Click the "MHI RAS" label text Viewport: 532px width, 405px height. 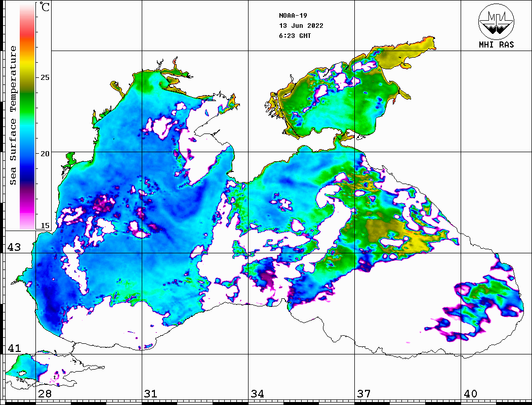tap(496, 44)
